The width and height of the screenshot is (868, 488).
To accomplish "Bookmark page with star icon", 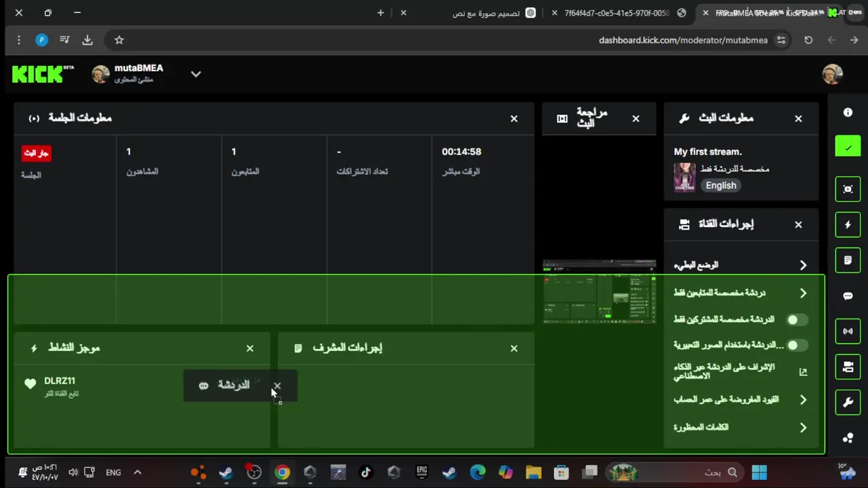I will [x=119, y=40].
